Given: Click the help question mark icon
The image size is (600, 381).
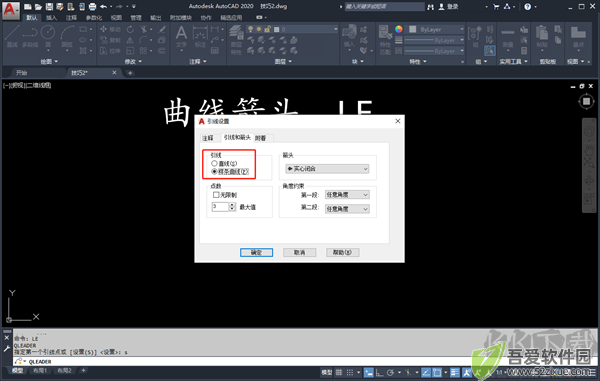Looking at the screenshot, I should pyautogui.click(x=528, y=7).
